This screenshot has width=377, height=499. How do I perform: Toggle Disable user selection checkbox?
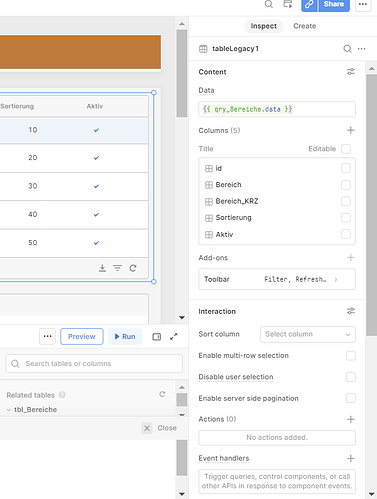click(x=351, y=377)
